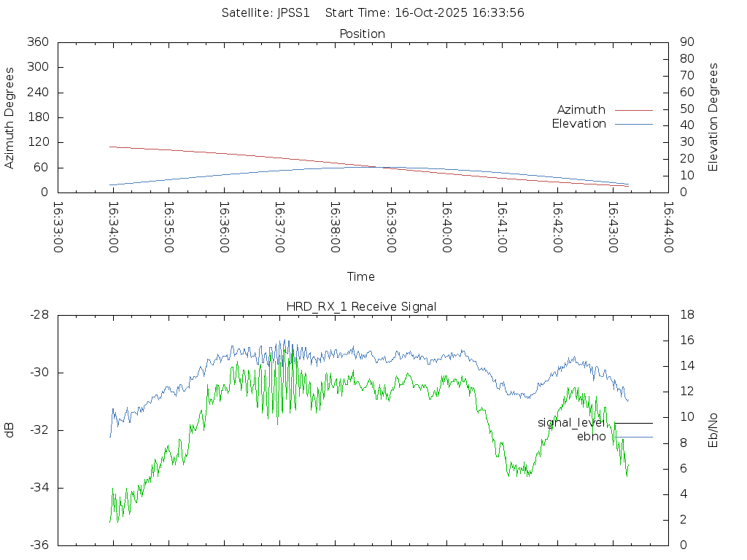The image size is (747, 560).
Task: Click the Position chart title
Action: click(362, 34)
